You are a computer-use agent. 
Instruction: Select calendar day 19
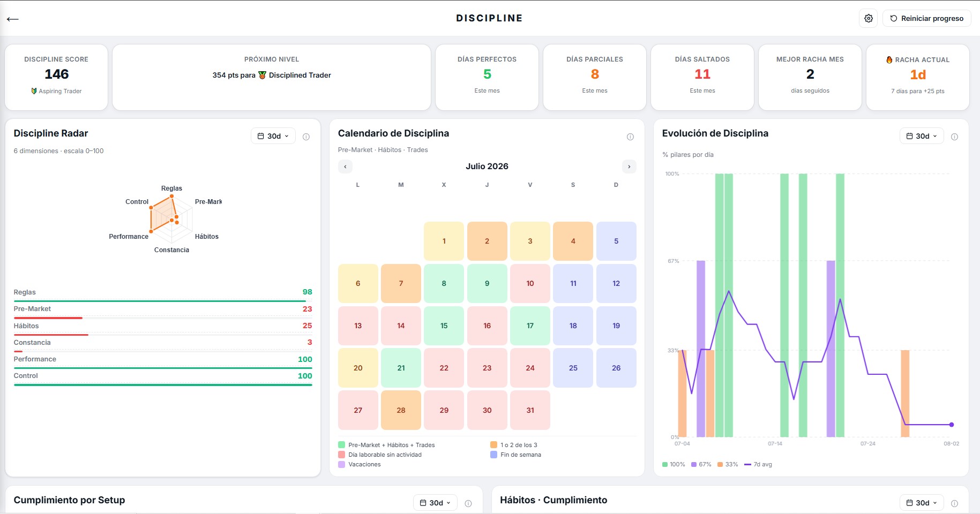coord(616,326)
